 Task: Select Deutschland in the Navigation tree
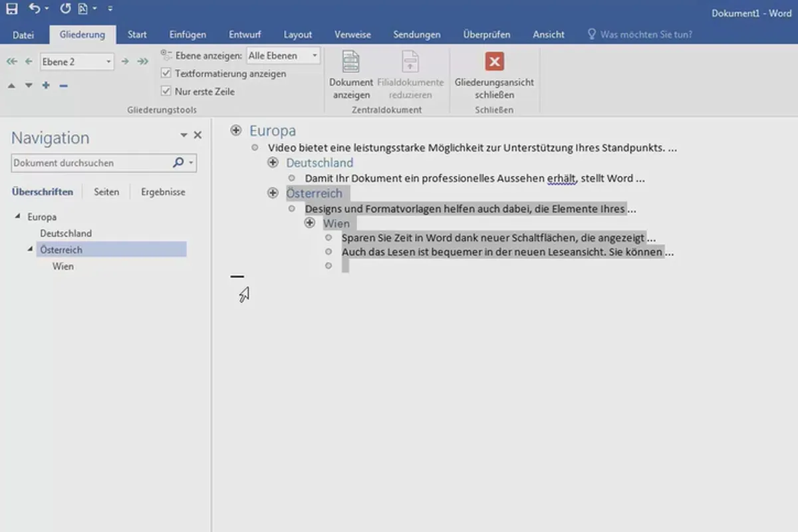click(x=66, y=233)
